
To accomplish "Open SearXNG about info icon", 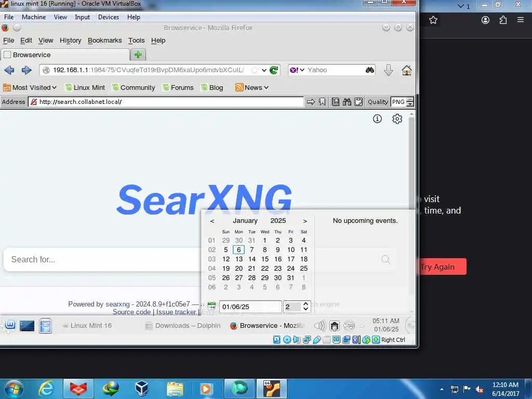I will click(x=377, y=119).
